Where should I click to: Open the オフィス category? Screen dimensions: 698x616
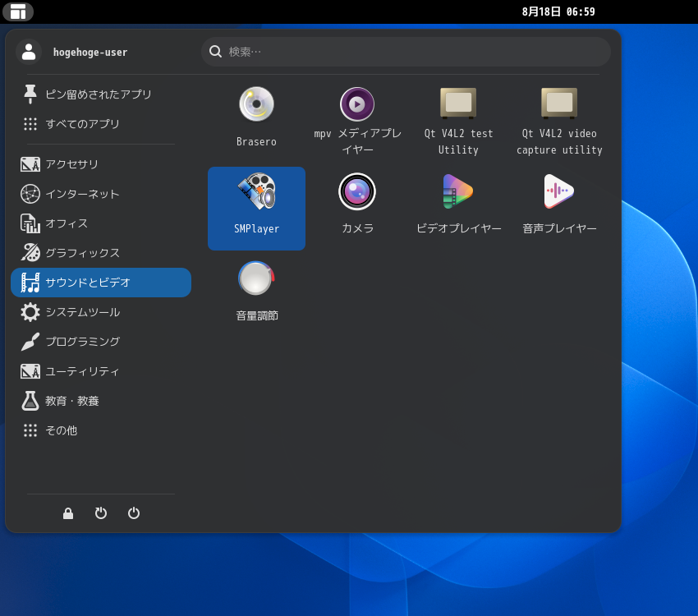pyautogui.click(x=101, y=223)
